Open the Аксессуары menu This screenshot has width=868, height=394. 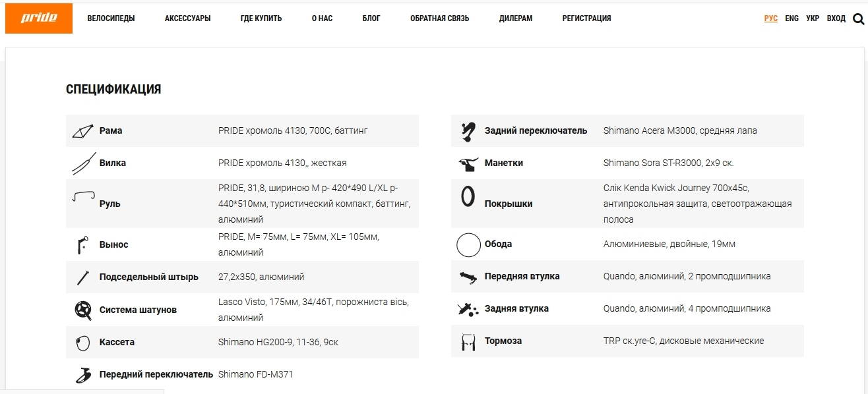[187, 18]
